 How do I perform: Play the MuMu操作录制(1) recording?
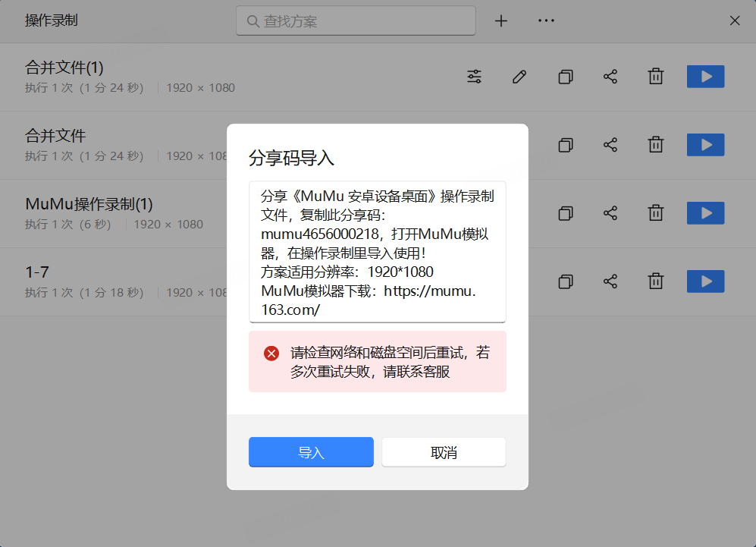coord(705,213)
